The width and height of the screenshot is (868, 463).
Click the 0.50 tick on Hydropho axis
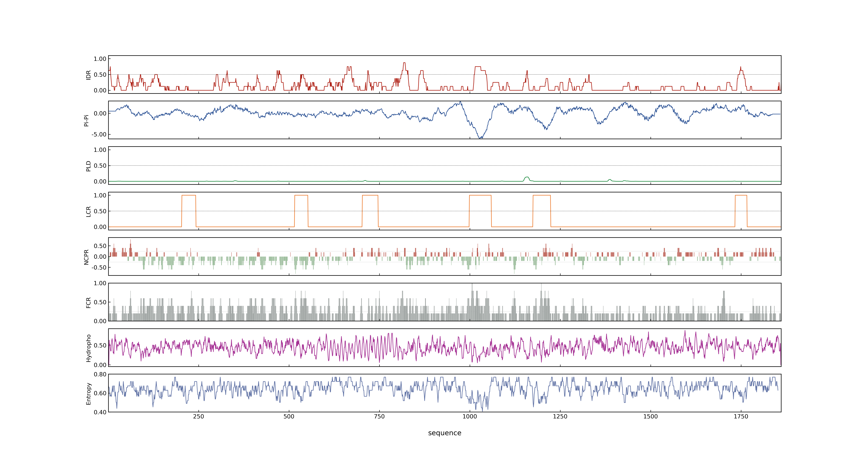tap(100, 345)
